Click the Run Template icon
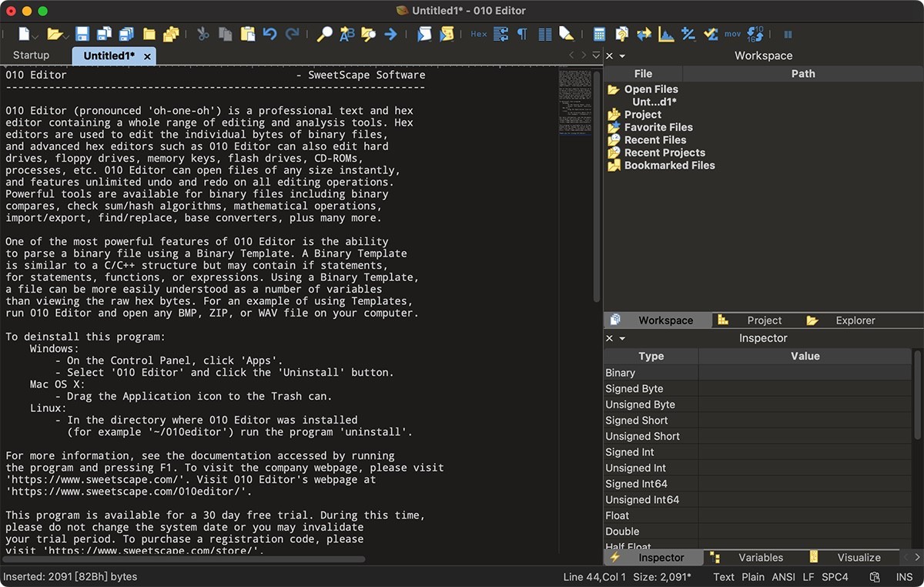 447,34
